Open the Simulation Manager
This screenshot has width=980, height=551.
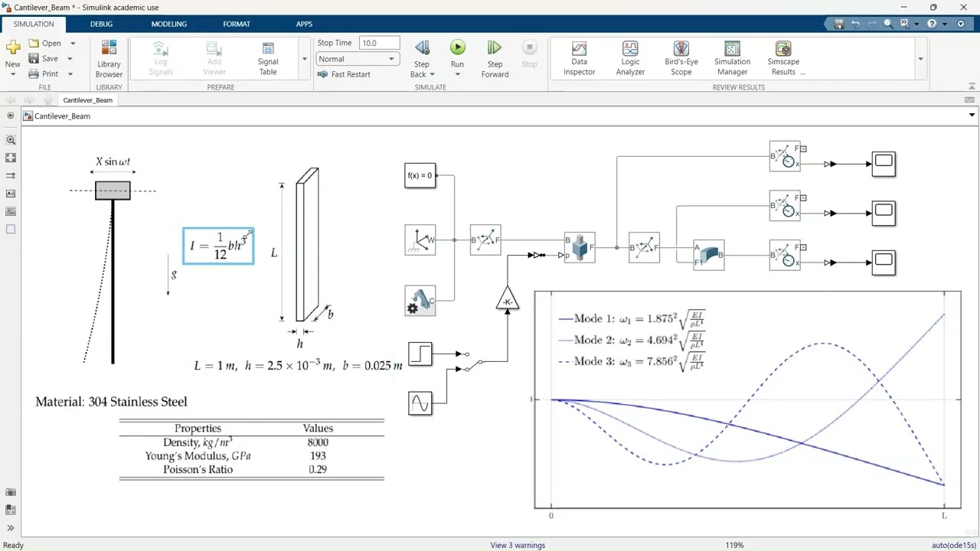pos(732,59)
